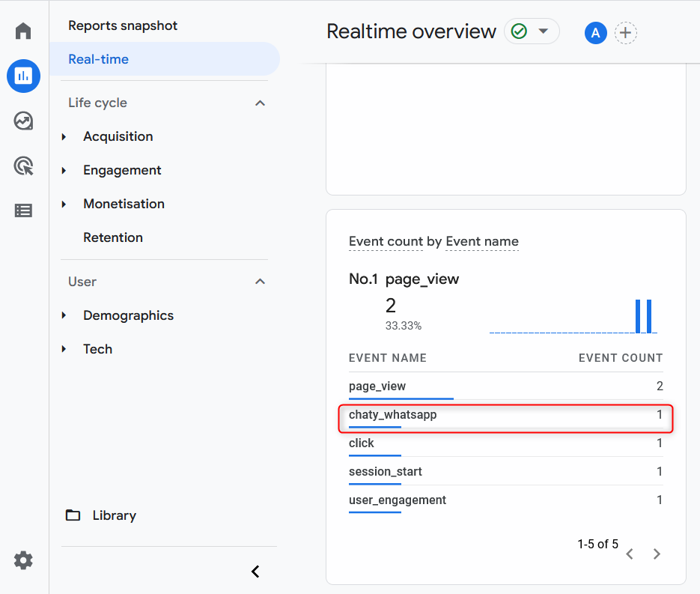Screen dimensions: 700x594
Task: Click the page_view sparkline bars
Action: point(643,316)
